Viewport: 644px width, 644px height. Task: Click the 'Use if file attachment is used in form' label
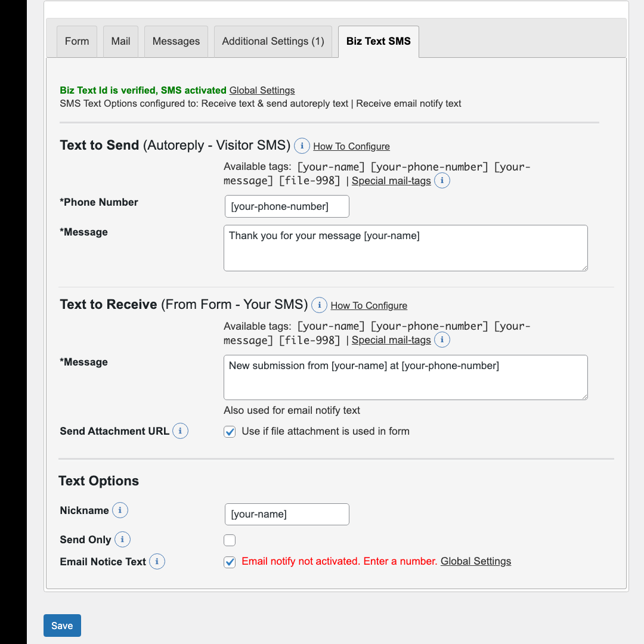326,431
